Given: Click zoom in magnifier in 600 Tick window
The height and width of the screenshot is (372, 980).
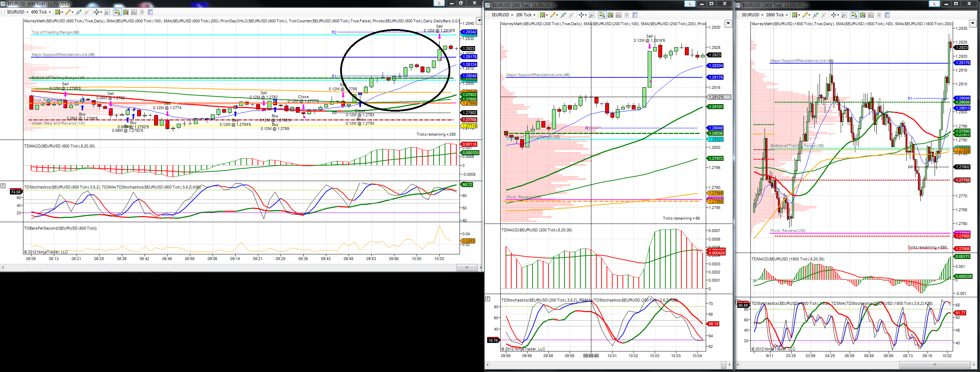Looking at the screenshot, I should click(79, 12).
